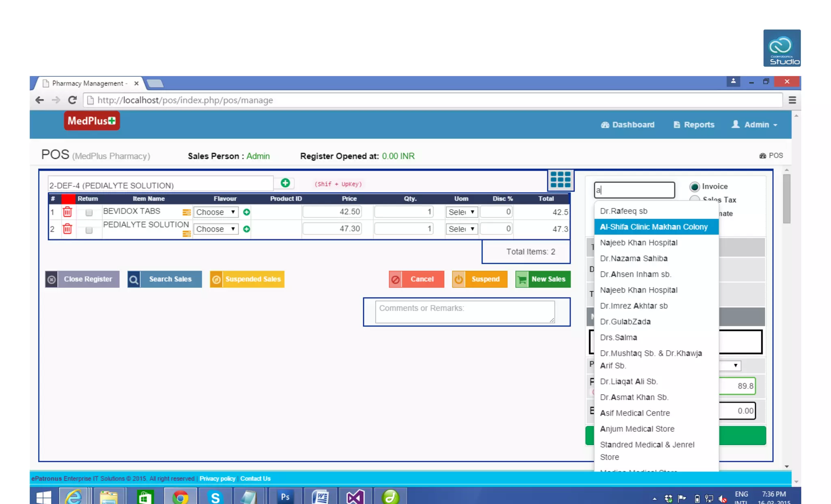
Task: Click the green New Sales button
Action: pyautogui.click(x=543, y=279)
